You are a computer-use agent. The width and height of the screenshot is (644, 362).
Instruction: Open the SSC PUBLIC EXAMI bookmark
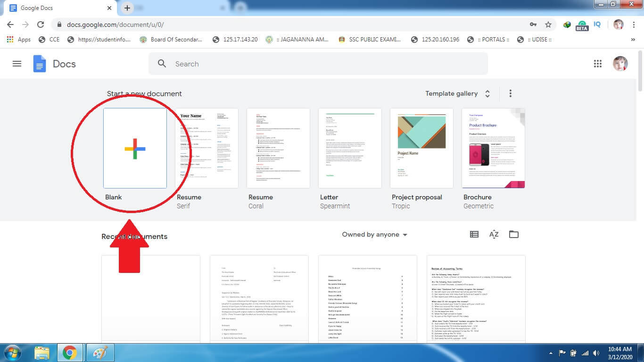pyautogui.click(x=371, y=40)
